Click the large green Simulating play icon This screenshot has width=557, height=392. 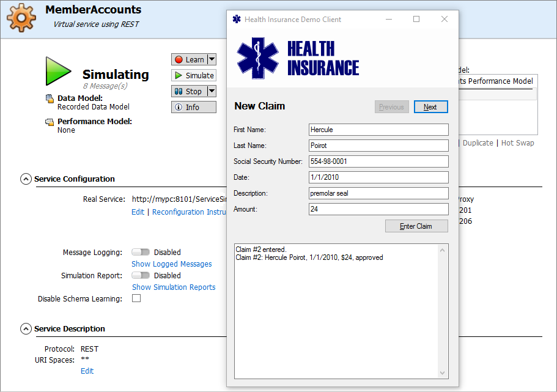click(x=58, y=71)
